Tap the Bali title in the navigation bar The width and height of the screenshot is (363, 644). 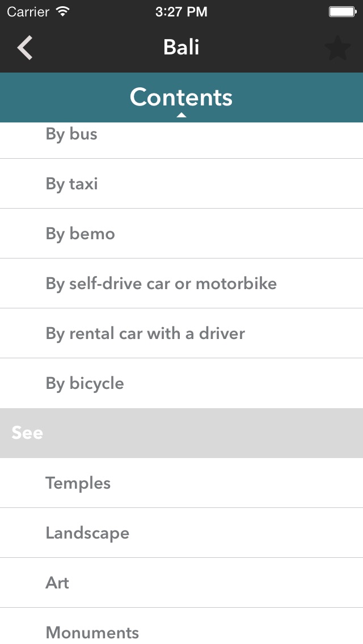[x=181, y=47]
